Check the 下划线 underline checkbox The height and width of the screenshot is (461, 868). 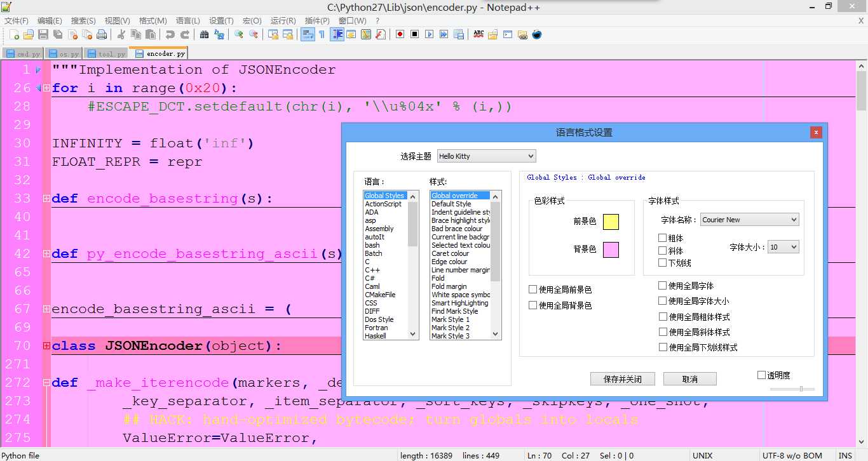(x=663, y=262)
